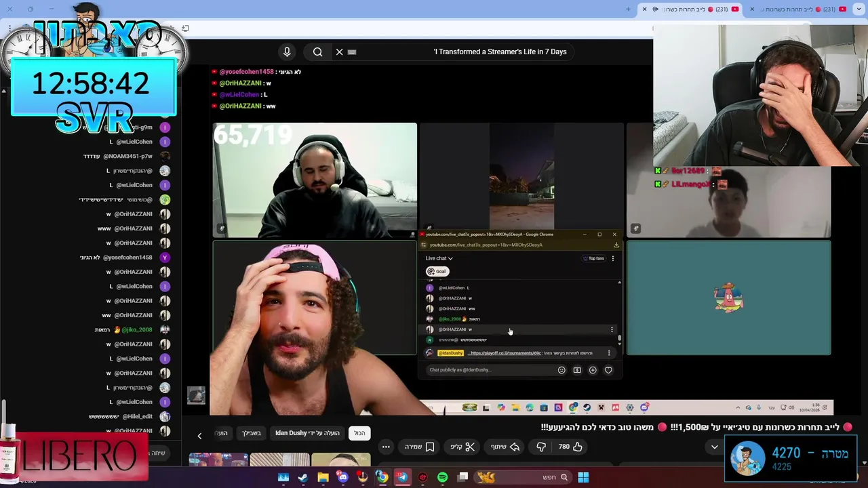Click the 'Goal' chip in popout chat
Viewport: 868px width, 488px height.
point(437,271)
